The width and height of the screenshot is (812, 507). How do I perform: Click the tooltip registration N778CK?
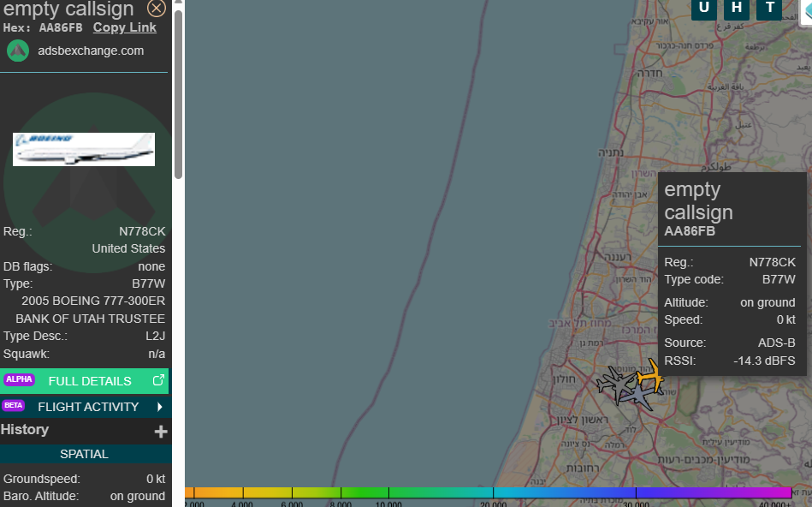point(773,262)
